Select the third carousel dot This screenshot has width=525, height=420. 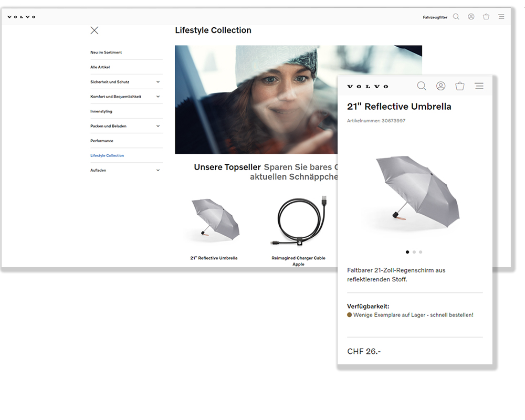pos(421,252)
